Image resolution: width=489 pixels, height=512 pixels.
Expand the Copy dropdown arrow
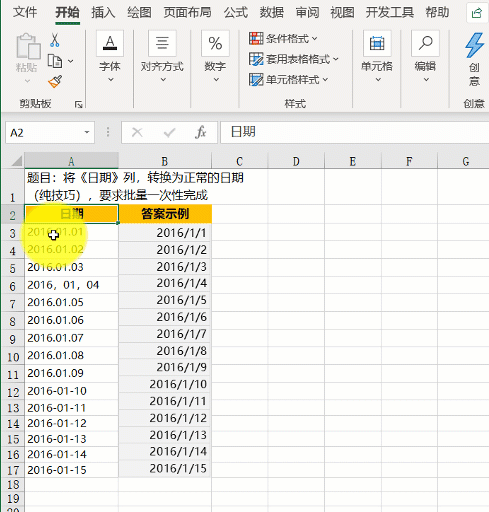pos(70,61)
